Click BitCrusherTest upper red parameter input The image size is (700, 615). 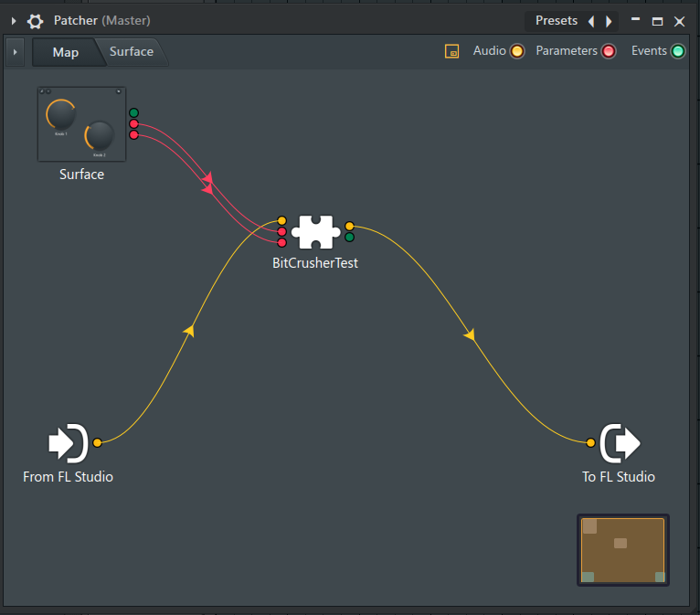tap(281, 231)
